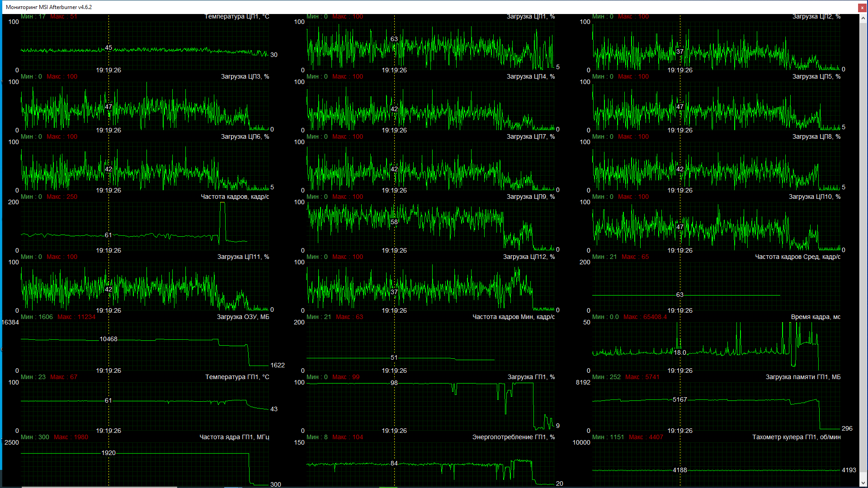Viewport: 868px width, 488px height.
Task: Click inside the Частота кадров graph
Action: tap(145, 226)
